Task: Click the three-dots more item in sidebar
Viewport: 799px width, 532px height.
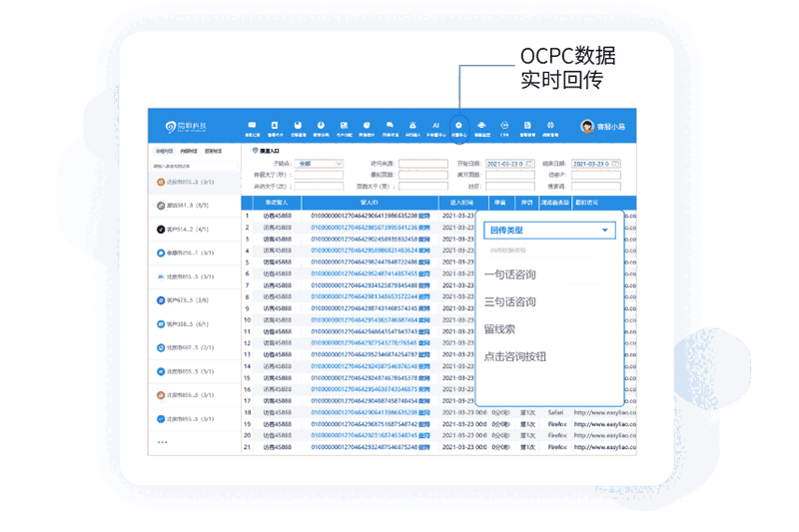Action: [163, 442]
